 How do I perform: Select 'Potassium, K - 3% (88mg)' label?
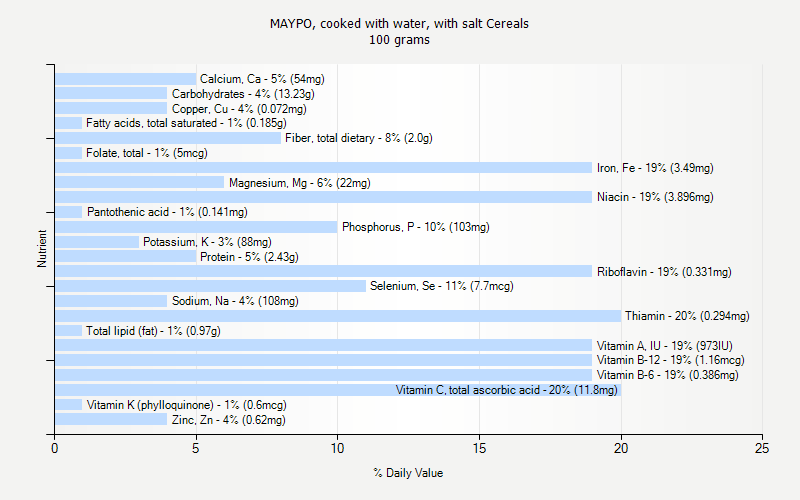point(207,242)
